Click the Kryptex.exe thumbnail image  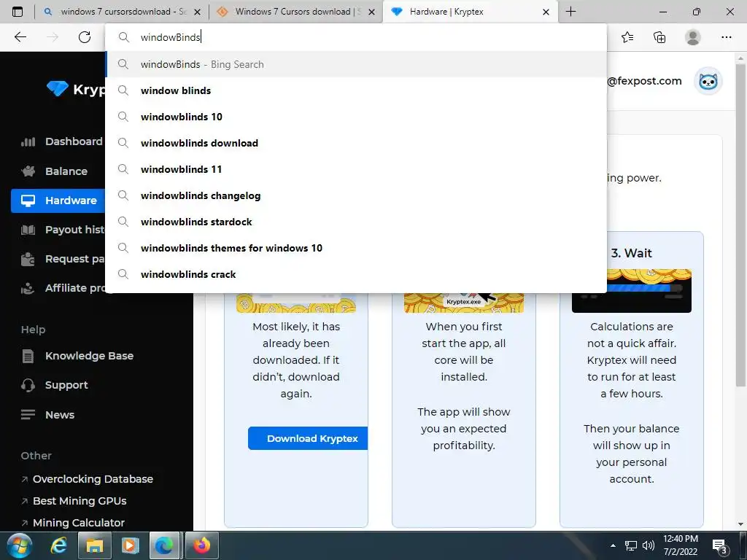point(463,303)
